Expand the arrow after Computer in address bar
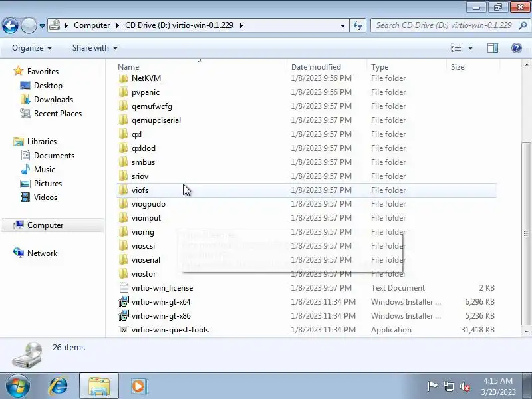The height and width of the screenshot is (399, 532). [x=118, y=25]
